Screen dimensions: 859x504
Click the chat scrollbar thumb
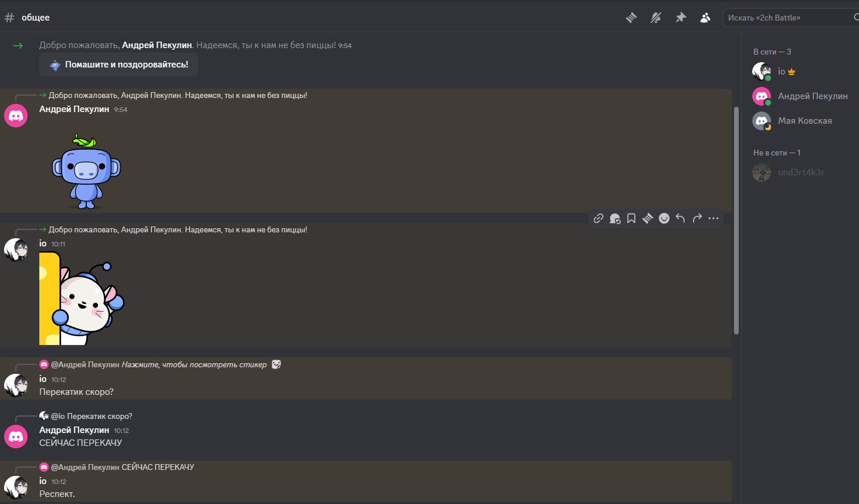(736, 220)
